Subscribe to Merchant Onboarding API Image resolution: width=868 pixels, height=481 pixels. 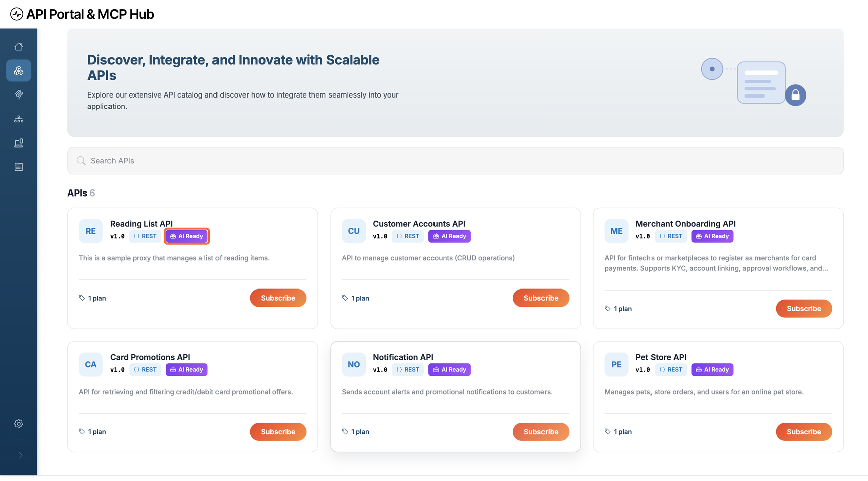pyautogui.click(x=804, y=309)
